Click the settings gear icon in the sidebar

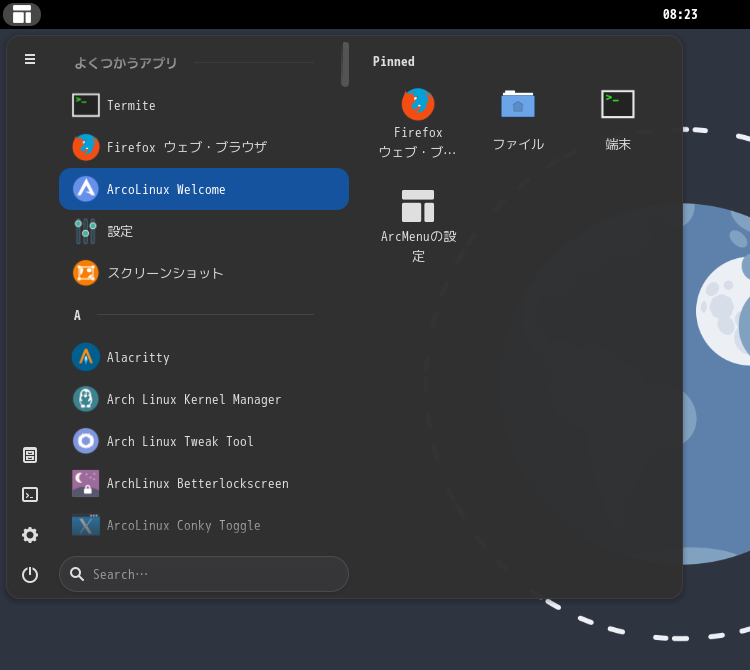30,535
